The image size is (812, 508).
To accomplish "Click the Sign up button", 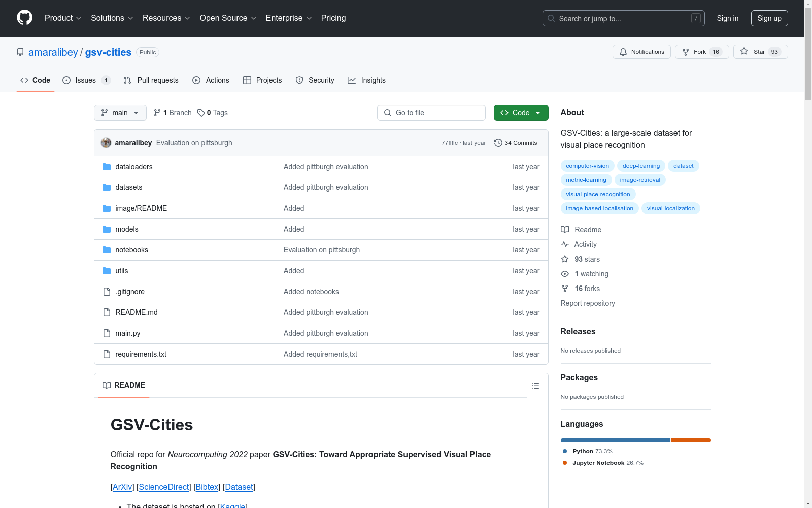I will 769,18.
